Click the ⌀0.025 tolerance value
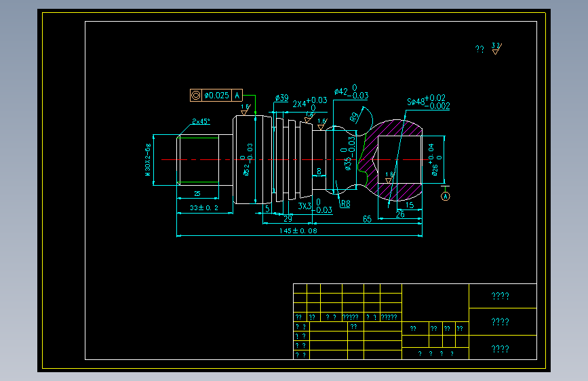The height and width of the screenshot is (381, 588). coord(217,95)
